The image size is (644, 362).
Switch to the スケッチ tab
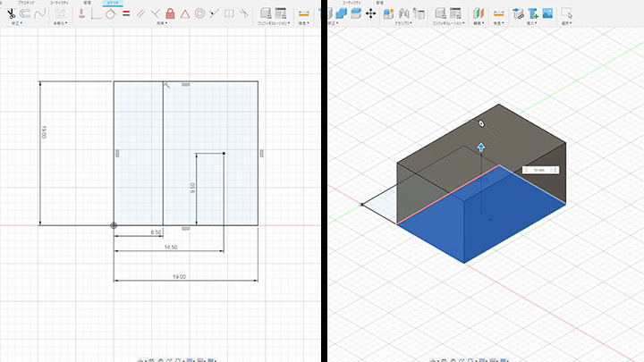click(113, 4)
